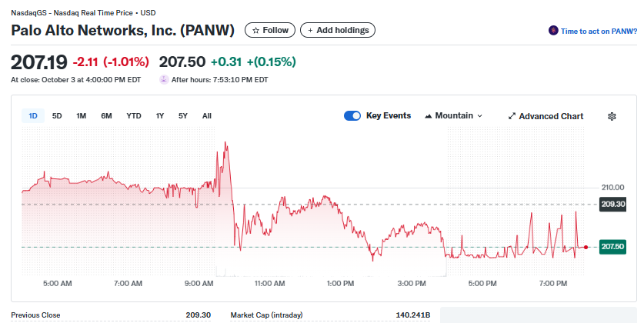
Task: Click the purple Time to act icon
Action: [x=552, y=31]
